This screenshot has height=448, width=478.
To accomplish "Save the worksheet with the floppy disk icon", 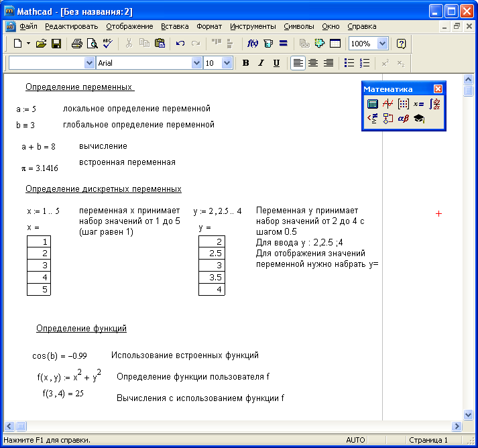I will coord(56,44).
